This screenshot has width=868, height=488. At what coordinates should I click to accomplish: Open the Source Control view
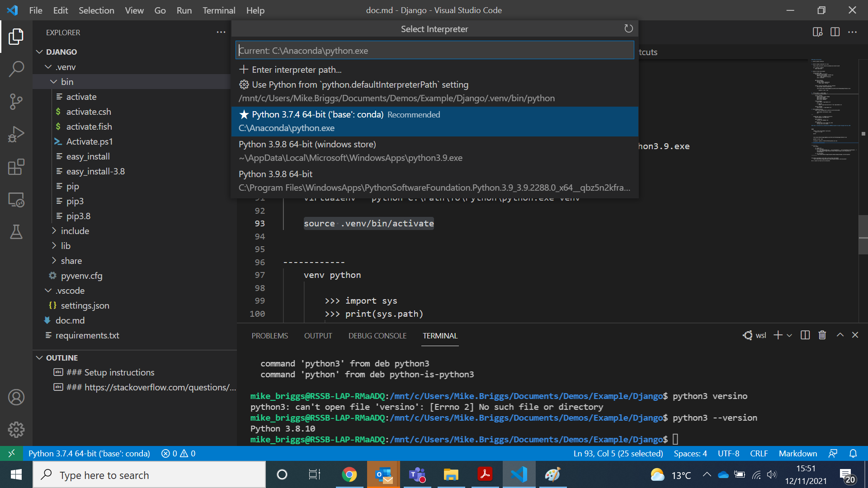tap(16, 102)
